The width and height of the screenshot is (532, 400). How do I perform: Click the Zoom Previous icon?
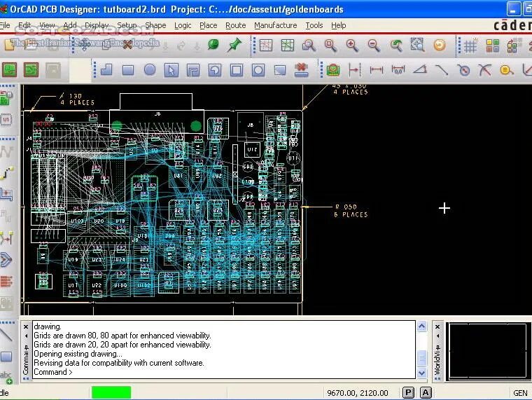coord(395,45)
